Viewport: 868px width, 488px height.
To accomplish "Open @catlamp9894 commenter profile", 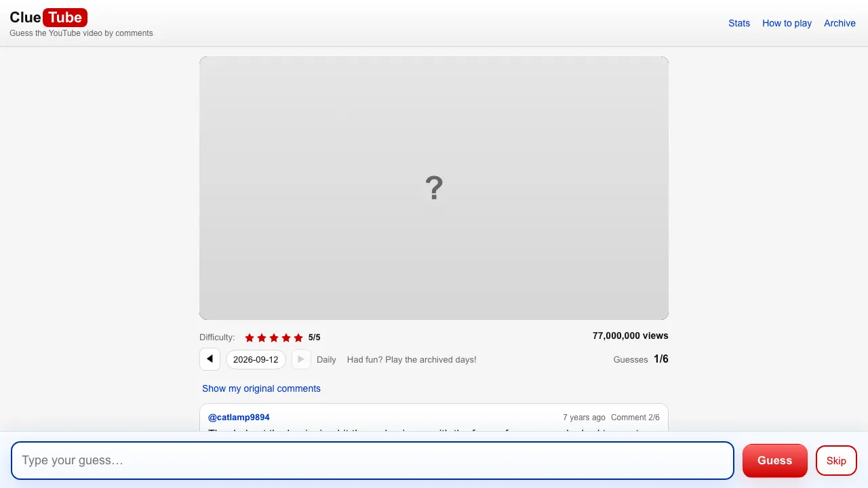I will 239,417.
